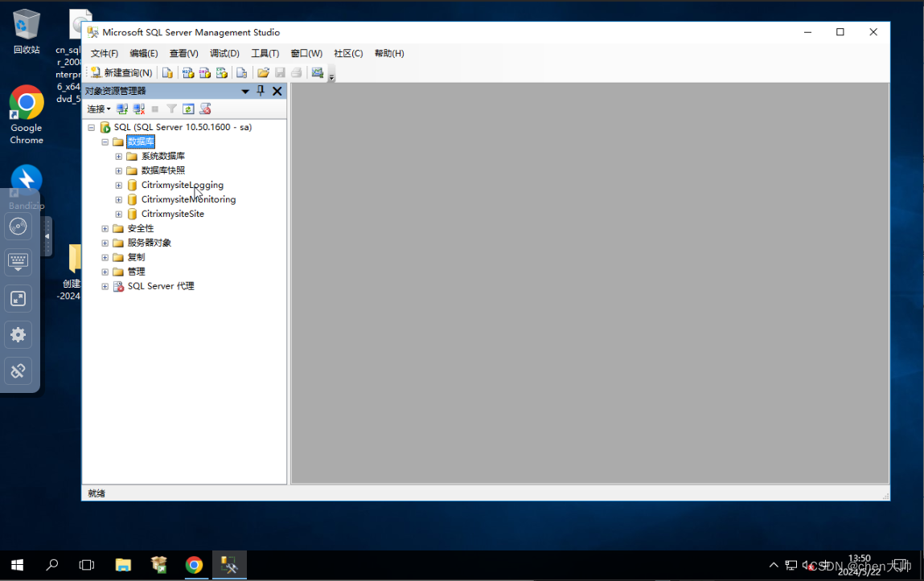This screenshot has width=924, height=581.
Task: Click the fullscreen icon in floating sidebar
Action: tap(18, 298)
